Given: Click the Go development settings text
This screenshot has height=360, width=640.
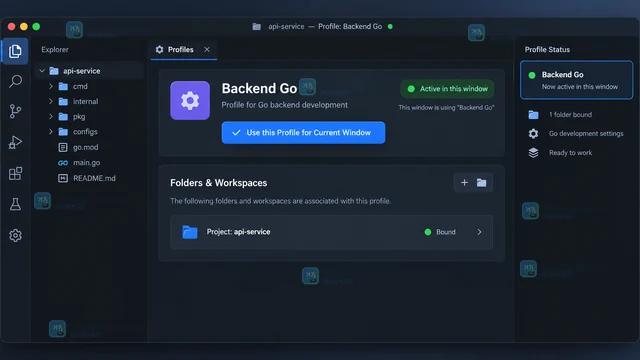Looking at the screenshot, I should (x=586, y=133).
